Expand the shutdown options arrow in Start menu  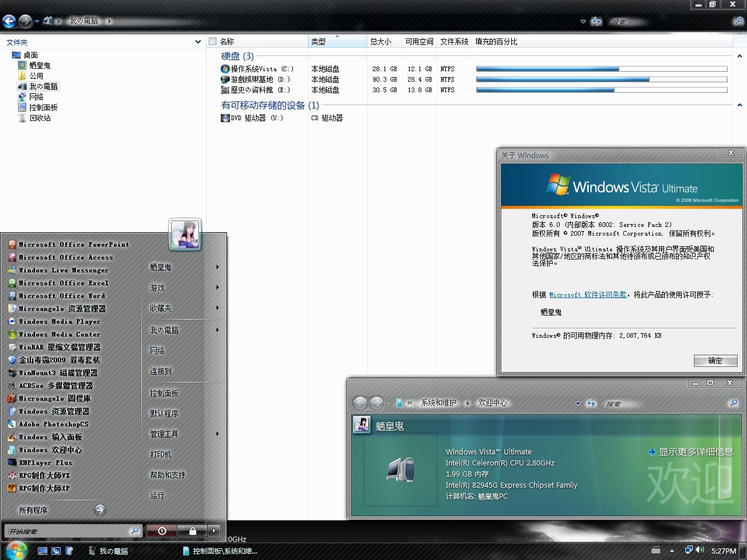[214, 531]
